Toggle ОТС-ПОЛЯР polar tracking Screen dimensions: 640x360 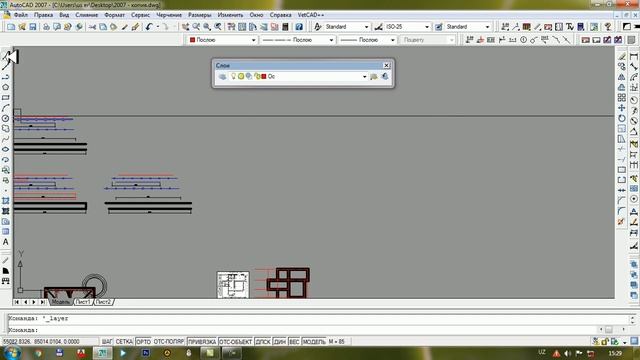pos(169,342)
